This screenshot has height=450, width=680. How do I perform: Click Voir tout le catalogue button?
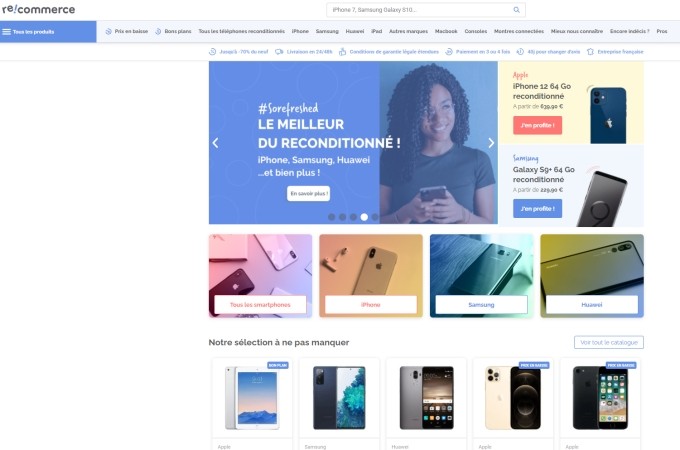(608, 342)
